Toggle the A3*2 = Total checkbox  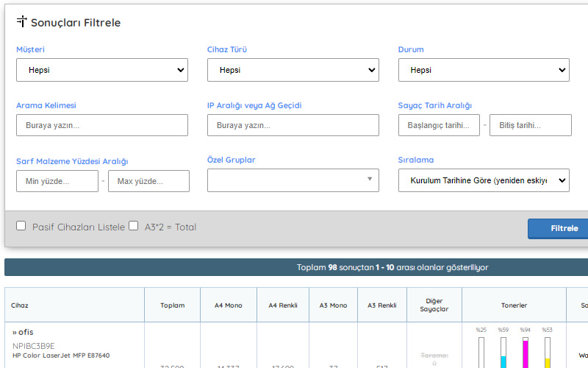point(133,226)
